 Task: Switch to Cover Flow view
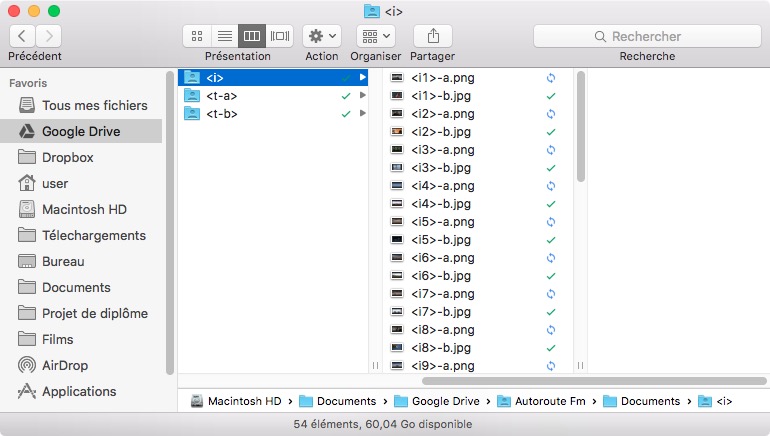(280, 36)
